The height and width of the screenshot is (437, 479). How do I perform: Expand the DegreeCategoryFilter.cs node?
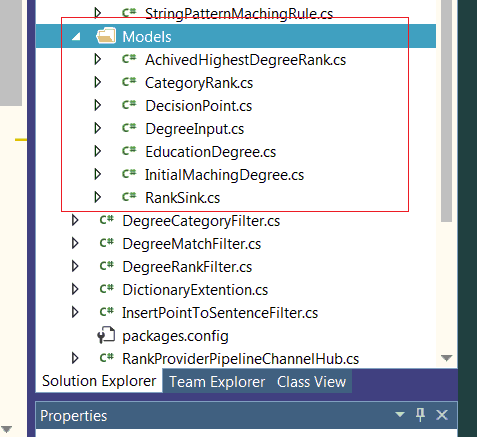tap(75, 220)
